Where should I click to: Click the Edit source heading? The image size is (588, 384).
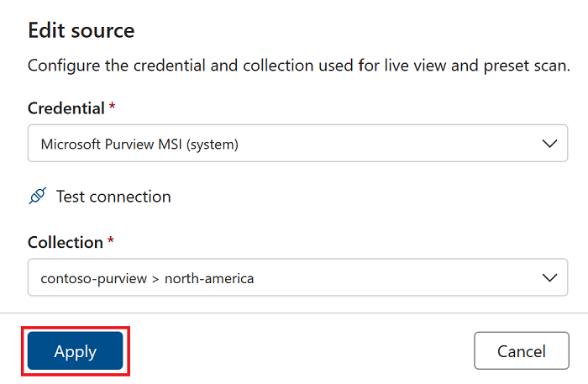point(81,31)
